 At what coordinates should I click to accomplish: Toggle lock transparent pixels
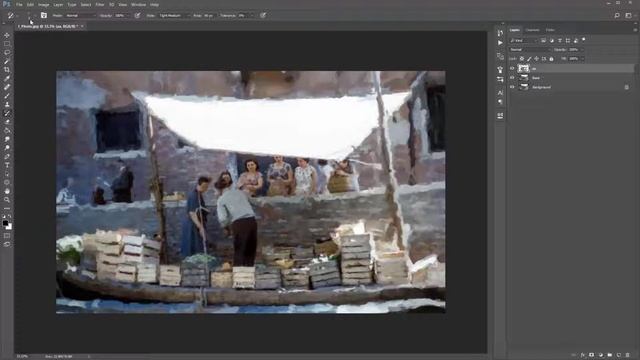click(x=522, y=59)
